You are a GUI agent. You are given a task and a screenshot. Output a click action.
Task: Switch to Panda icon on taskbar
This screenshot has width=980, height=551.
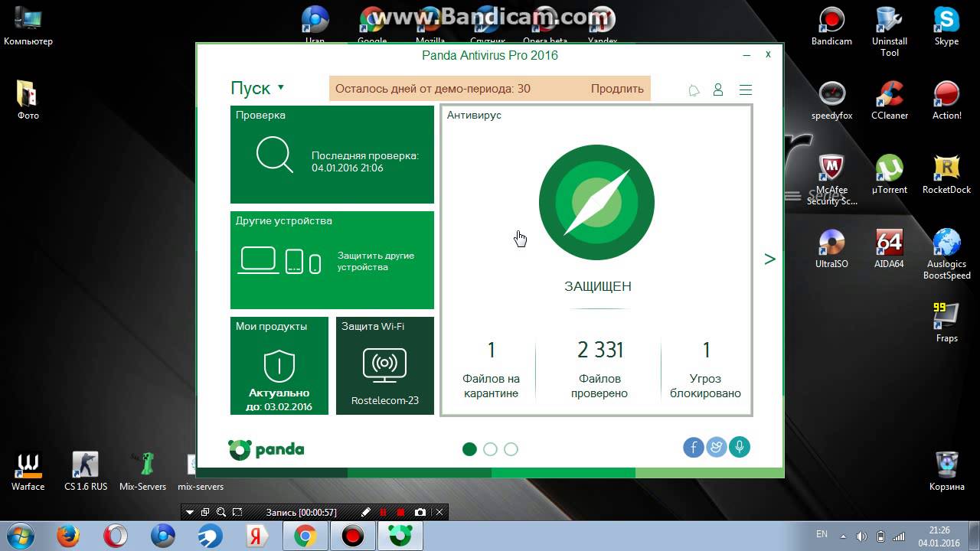[x=400, y=536]
